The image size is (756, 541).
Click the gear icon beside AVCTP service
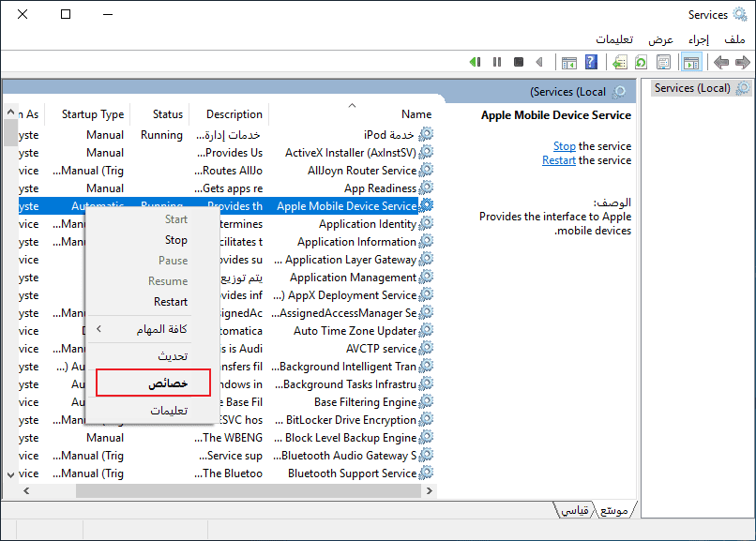pos(426,348)
